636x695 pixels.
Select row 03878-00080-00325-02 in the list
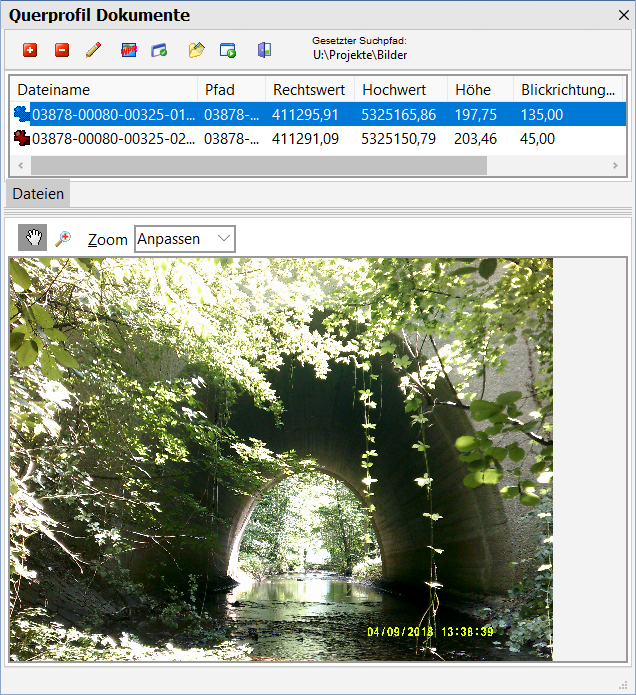coord(110,139)
